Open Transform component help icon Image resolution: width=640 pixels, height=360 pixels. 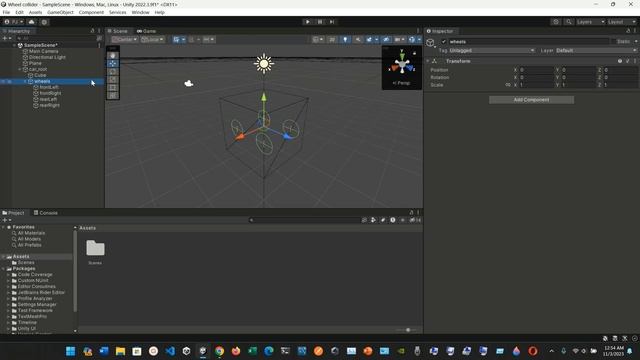tap(620, 61)
